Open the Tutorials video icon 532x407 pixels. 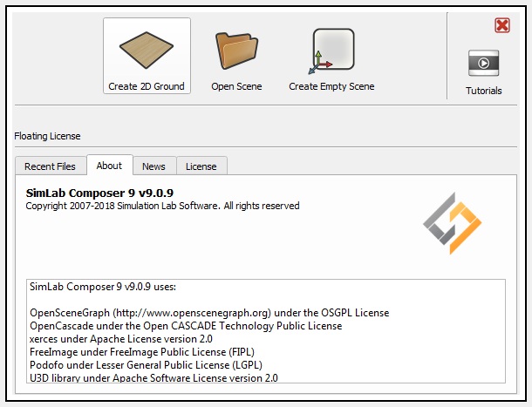point(483,64)
